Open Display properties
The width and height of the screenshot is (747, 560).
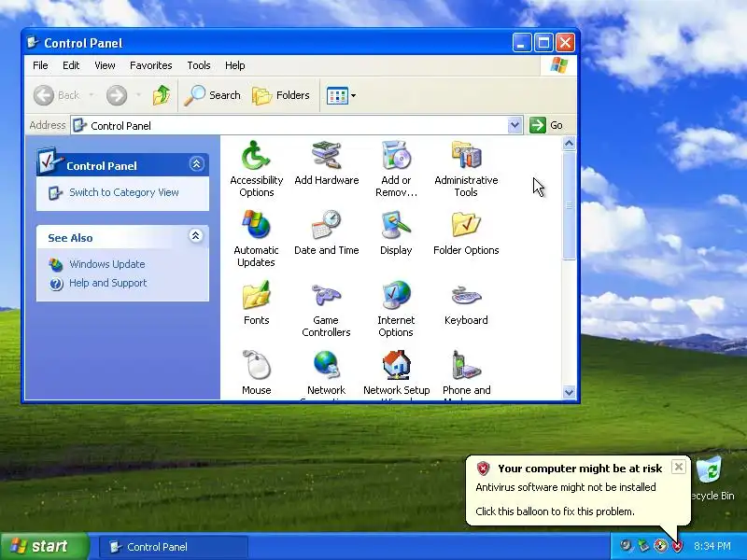[396, 232]
